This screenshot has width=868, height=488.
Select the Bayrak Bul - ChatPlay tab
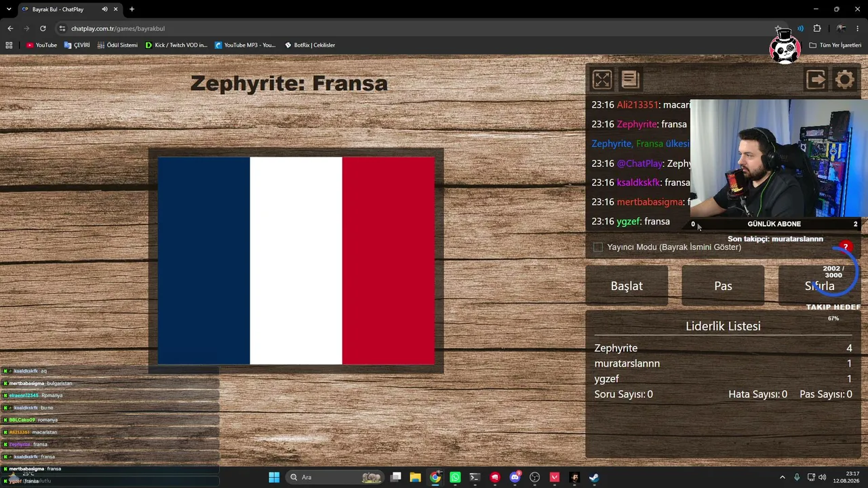[x=58, y=9]
